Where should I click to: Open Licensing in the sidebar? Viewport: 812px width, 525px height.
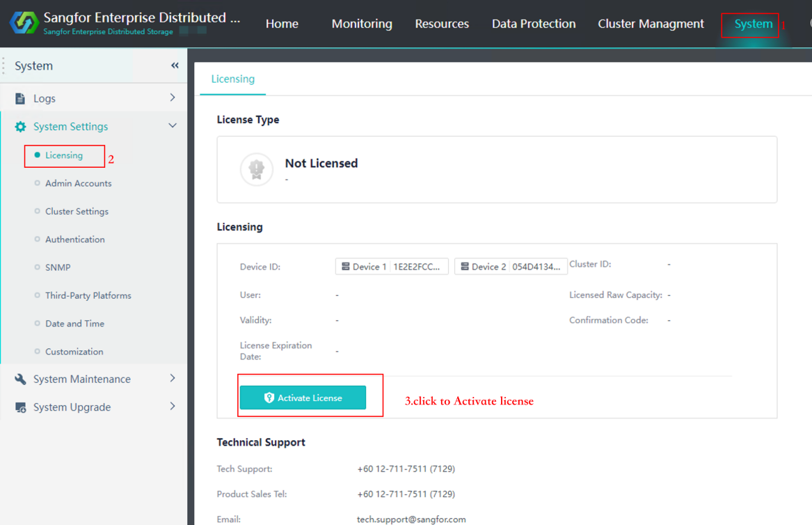64,155
